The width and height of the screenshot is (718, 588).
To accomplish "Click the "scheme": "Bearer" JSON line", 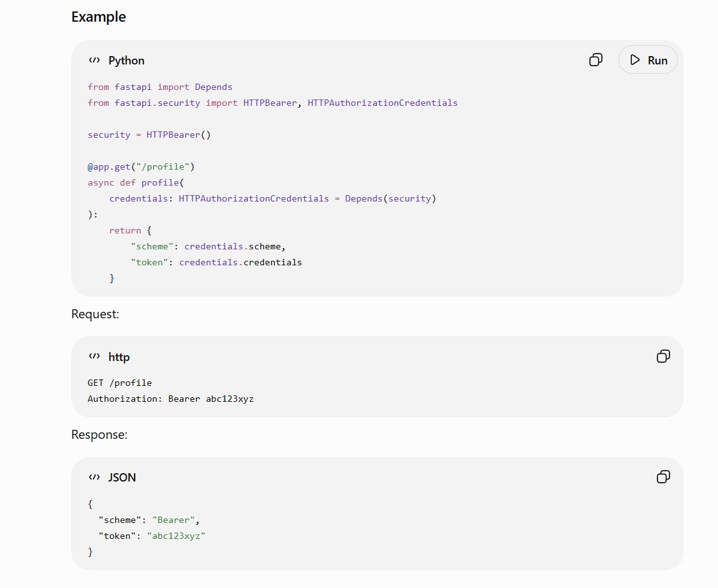I will click(149, 520).
